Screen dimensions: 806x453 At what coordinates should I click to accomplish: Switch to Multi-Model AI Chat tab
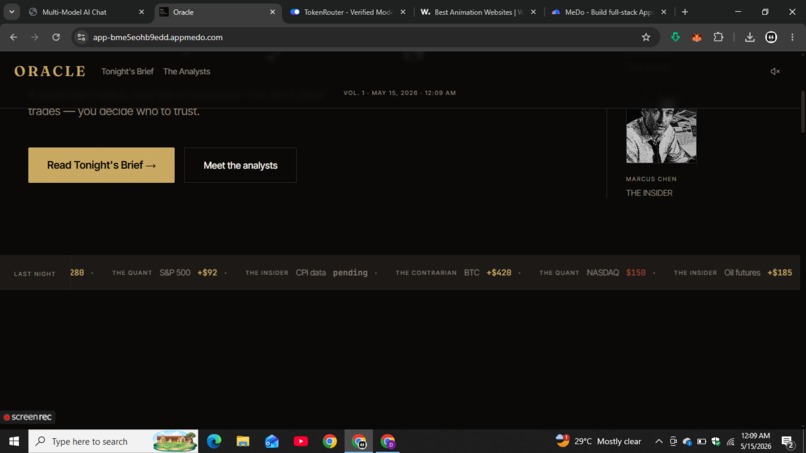pos(87,12)
